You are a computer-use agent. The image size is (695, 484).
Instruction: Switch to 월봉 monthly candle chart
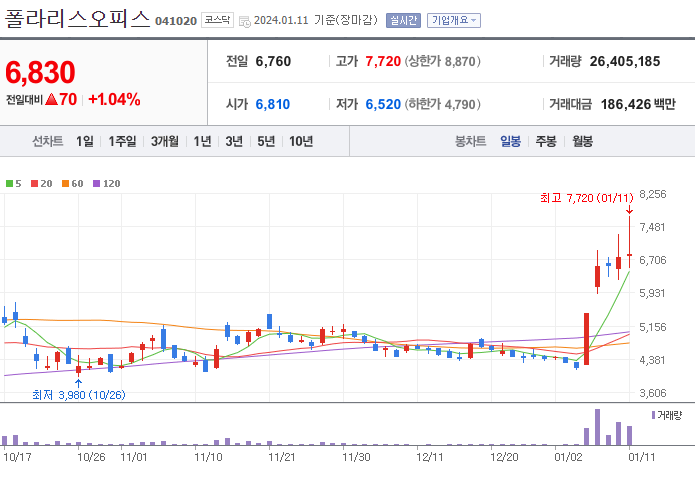[582, 141]
